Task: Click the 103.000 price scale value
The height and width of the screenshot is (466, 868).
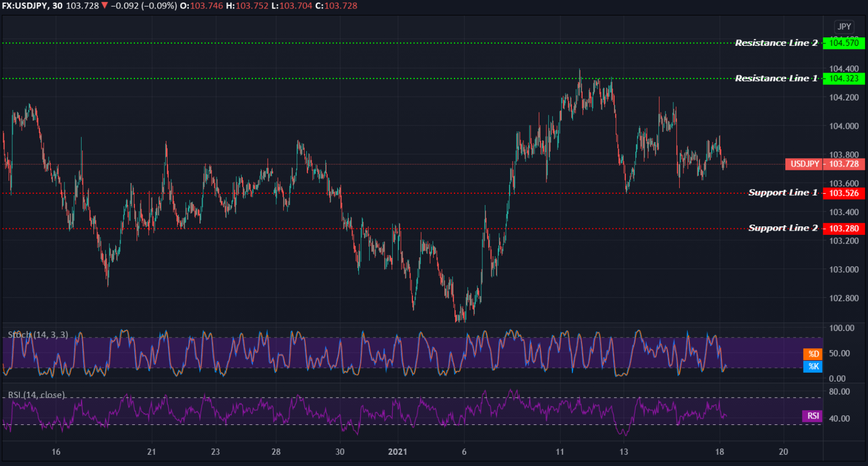Action: (844, 270)
